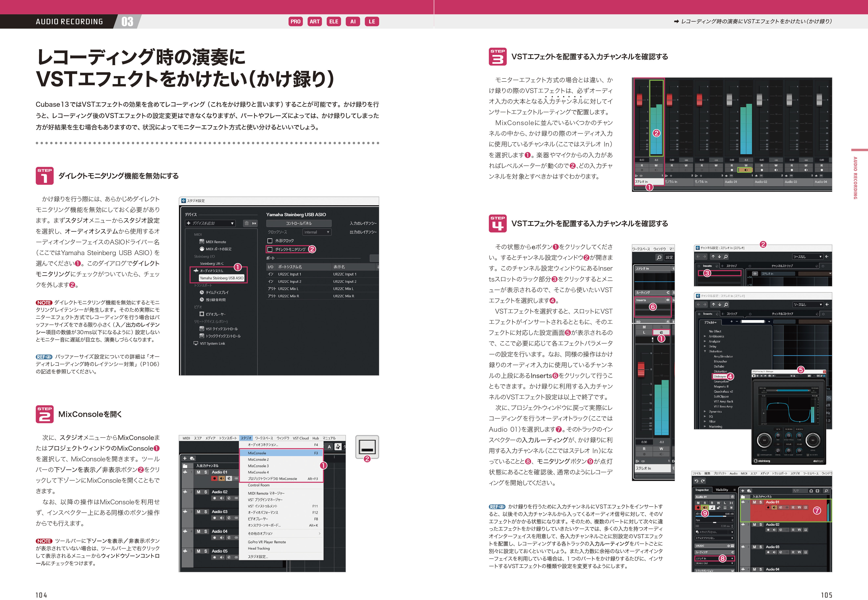This screenshot has height=600, width=868.
Task: Expand the Dynamics category
Action: point(705,412)
